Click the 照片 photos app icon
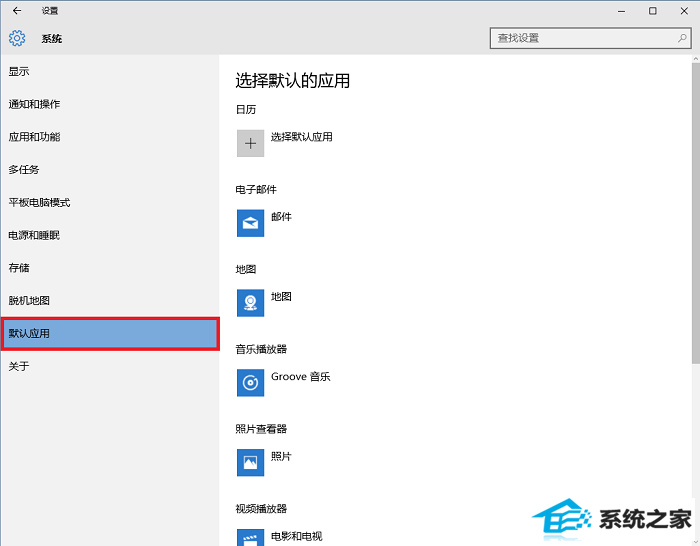The image size is (700, 546). tap(250, 463)
